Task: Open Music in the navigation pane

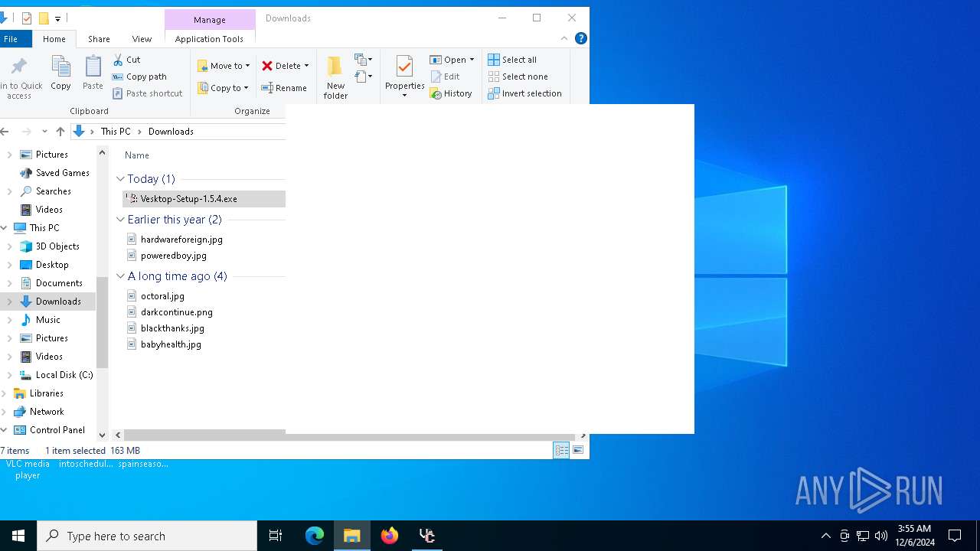Action: 47,320
